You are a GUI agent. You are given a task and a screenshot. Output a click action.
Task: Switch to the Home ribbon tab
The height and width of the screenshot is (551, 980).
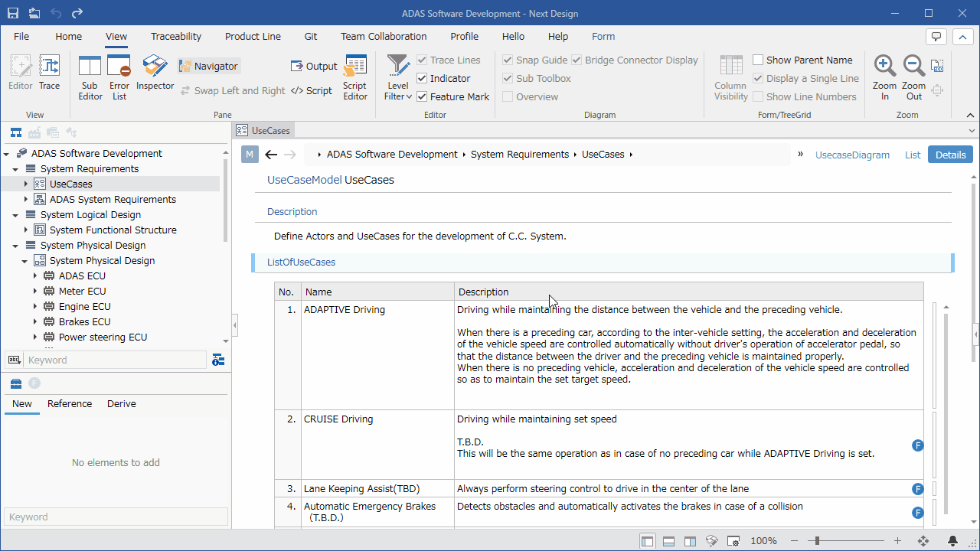click(68, 36)
